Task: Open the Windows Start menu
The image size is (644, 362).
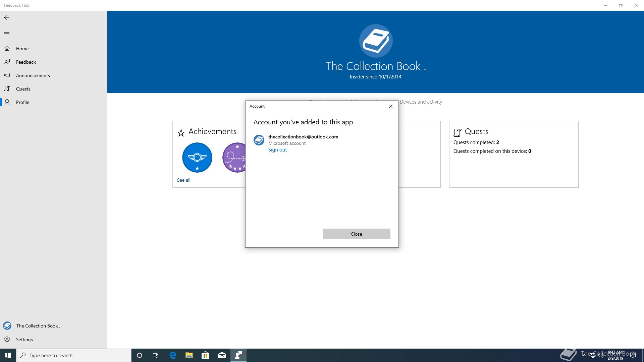Action: pos(8,355)
